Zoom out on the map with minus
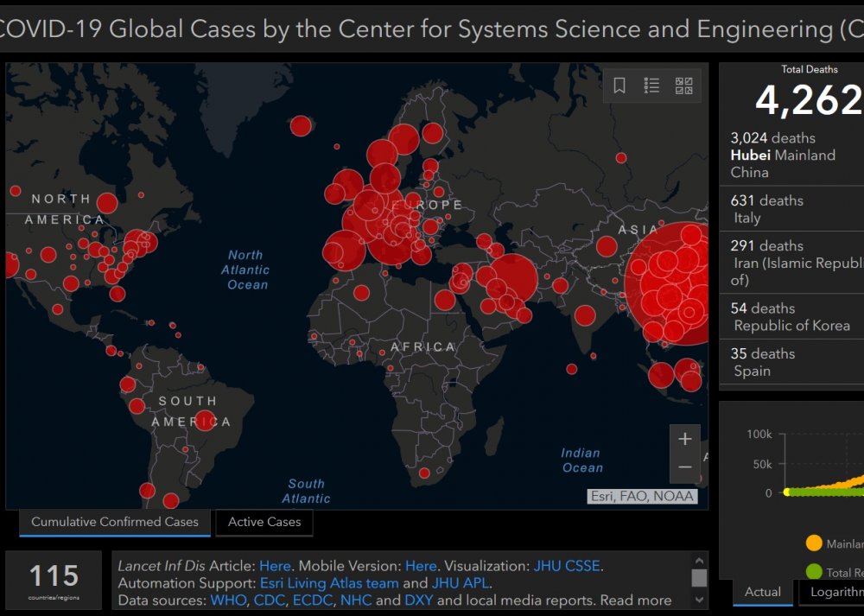The height and width of the screenshot is (616, 864). click(x=685, y=467)
